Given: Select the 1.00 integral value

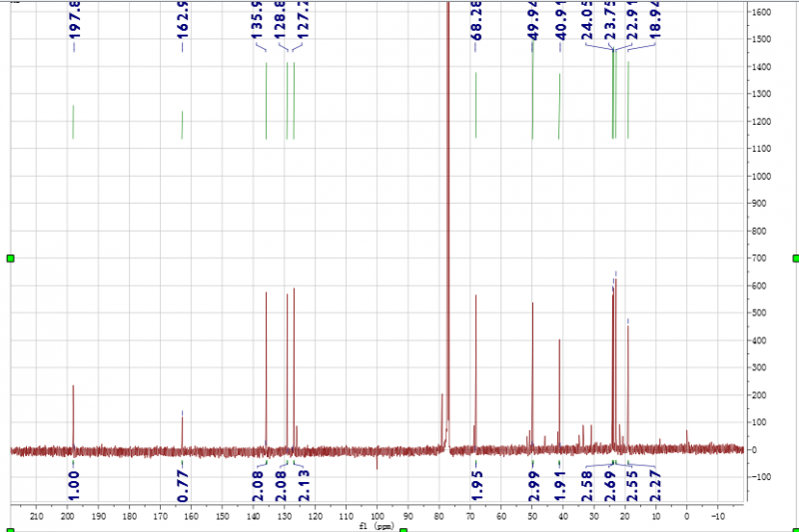Looking at the screenshot, I should (x=74, y=486).
